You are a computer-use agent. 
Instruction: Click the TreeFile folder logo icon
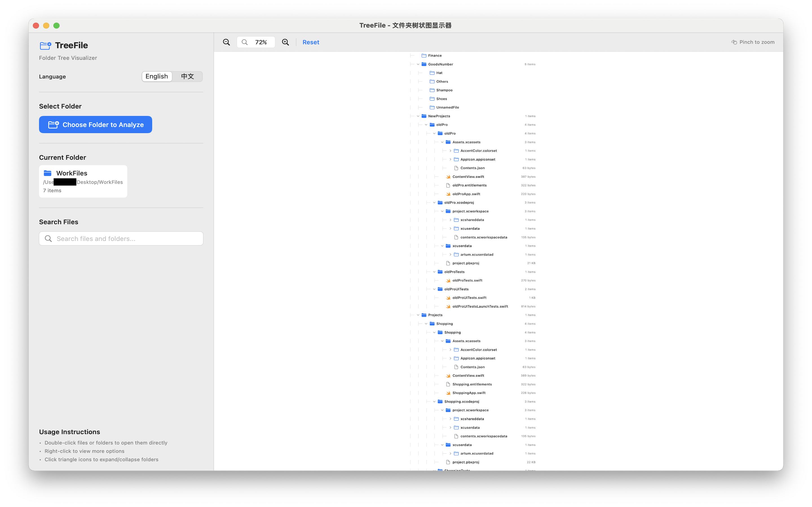tap(45, 45)
